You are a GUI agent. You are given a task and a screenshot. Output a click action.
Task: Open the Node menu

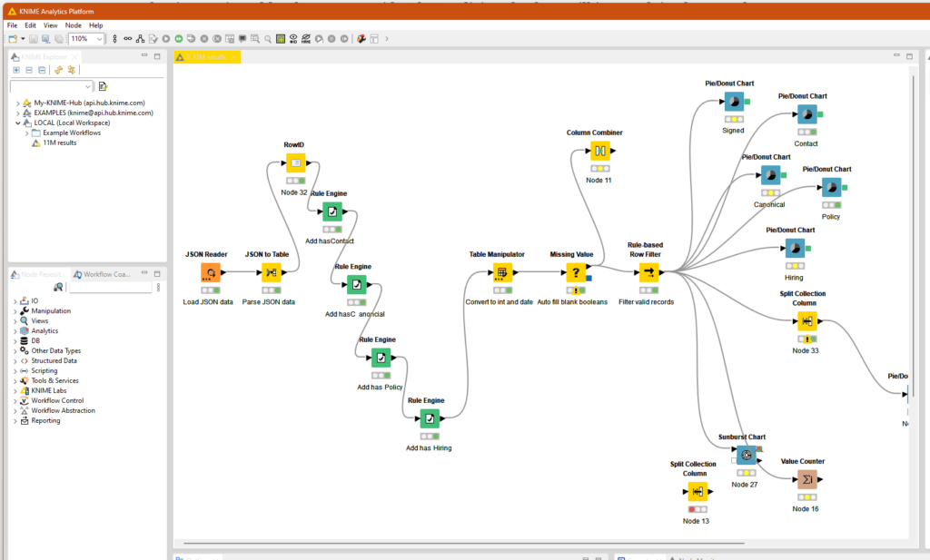[74, 25]
